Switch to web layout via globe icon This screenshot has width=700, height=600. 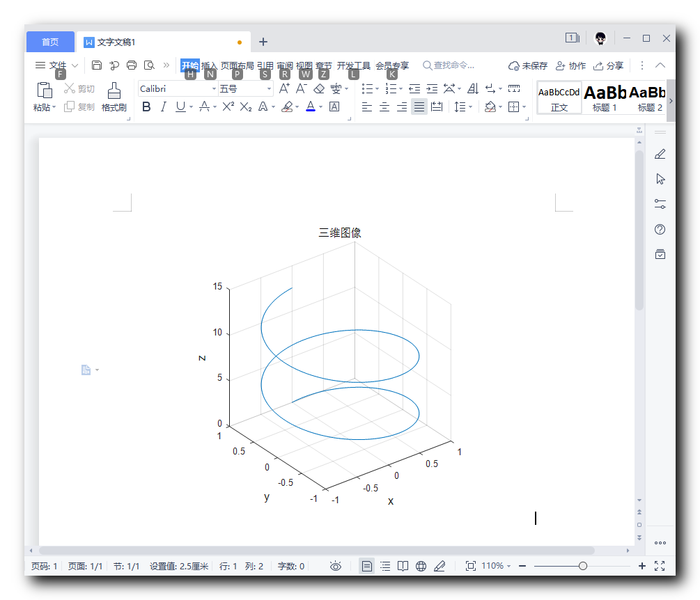coord(421,566)
